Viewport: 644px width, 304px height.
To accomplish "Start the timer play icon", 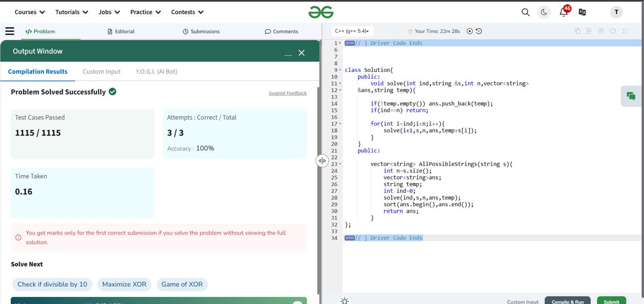I will (470, 31).
